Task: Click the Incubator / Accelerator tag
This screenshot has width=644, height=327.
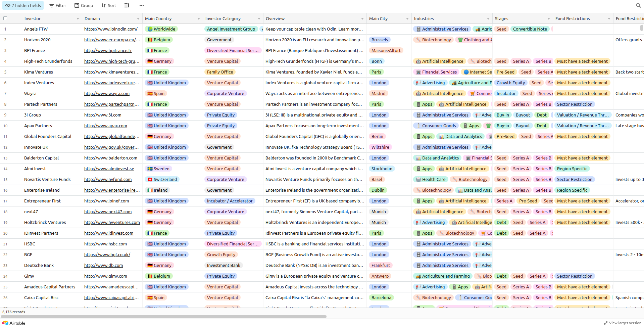Action: click(230, 201)
